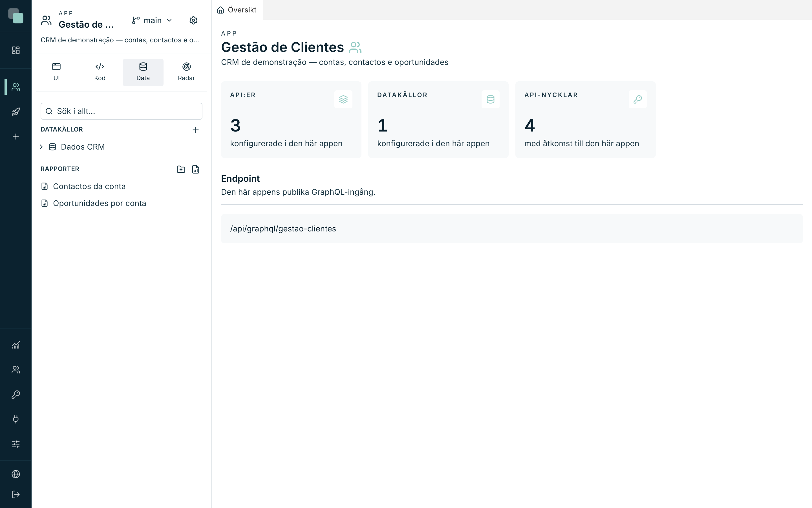The width and height of the screenshot is (812, 508).
Task: Create a new report file icon
Action: click(196, 169)
